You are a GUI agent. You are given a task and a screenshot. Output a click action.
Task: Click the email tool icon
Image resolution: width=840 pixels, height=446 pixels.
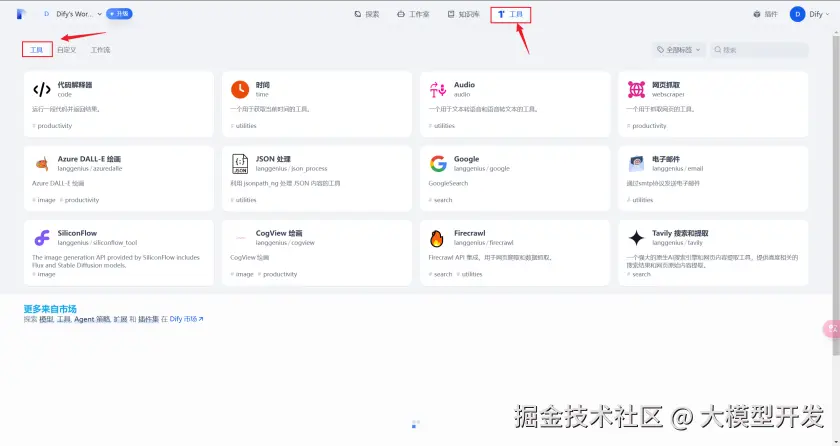pos(636,164)
